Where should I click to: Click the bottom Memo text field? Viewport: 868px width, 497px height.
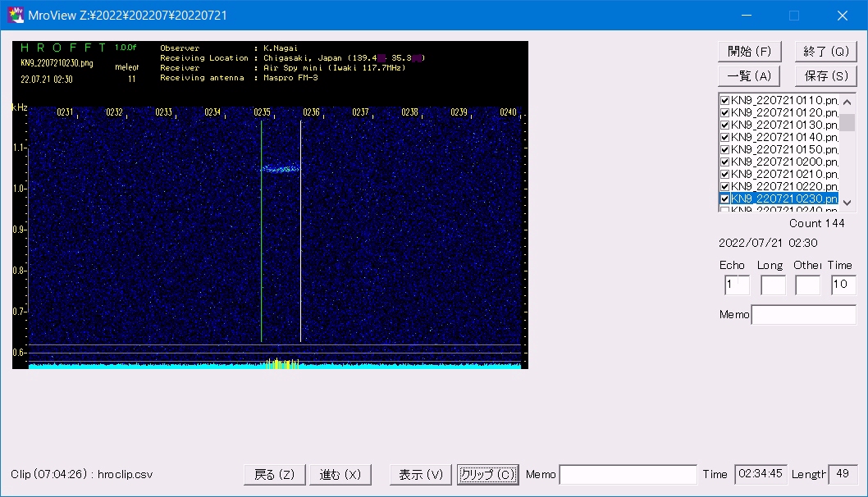pyautogui.click(x=628, y=474)
